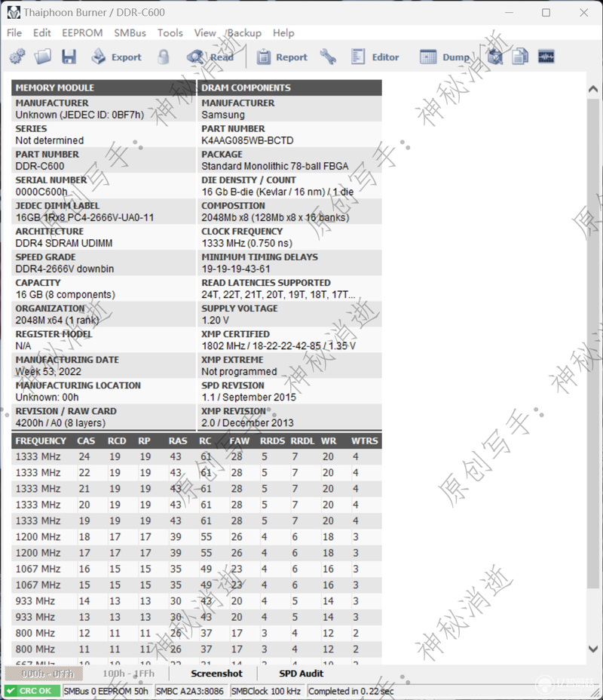Click the 'SMBus 0 EEPROM 50h' status entry
Image resolution: width=603 pixels, height=700 pixels.
pos(106,691)
